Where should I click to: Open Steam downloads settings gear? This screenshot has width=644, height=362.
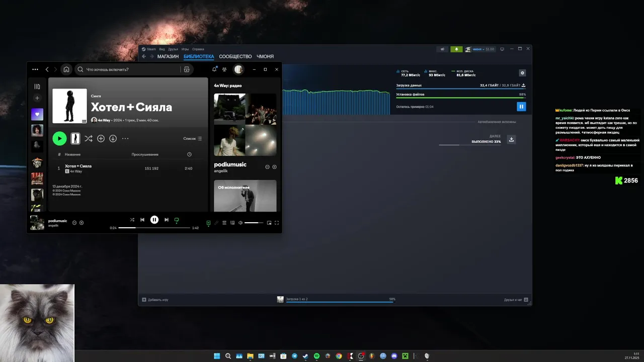tap(522, 73)
